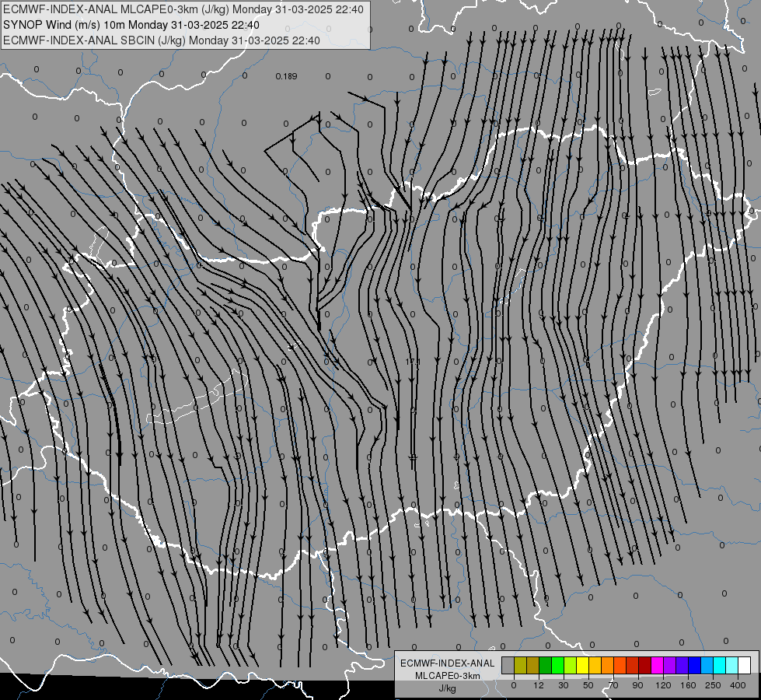Click the legend label 50
Image resolution: width=761 pixels, height=700 pixels.
tap(588, 685)
